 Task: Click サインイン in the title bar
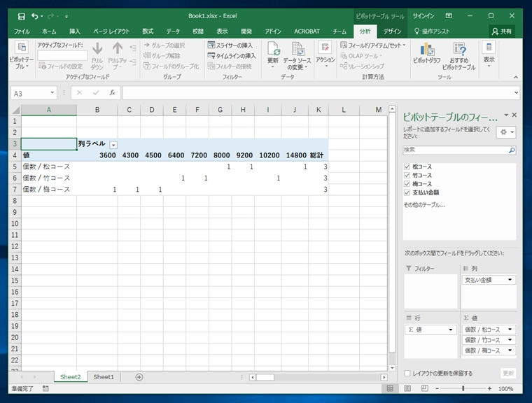(423, 16)
